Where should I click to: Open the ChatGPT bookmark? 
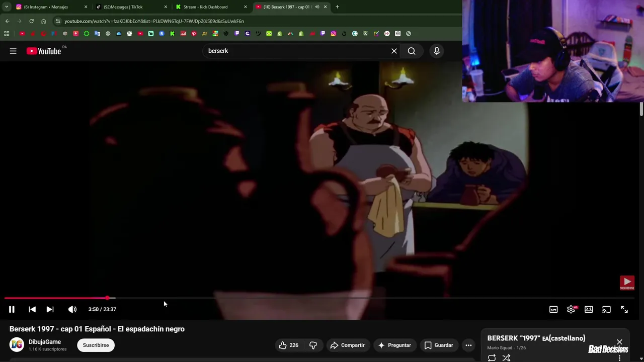(x=108, y=34)
